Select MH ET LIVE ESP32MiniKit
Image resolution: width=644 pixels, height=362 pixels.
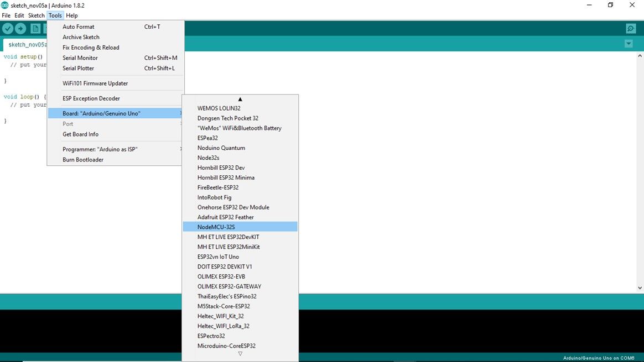(240, 246)
